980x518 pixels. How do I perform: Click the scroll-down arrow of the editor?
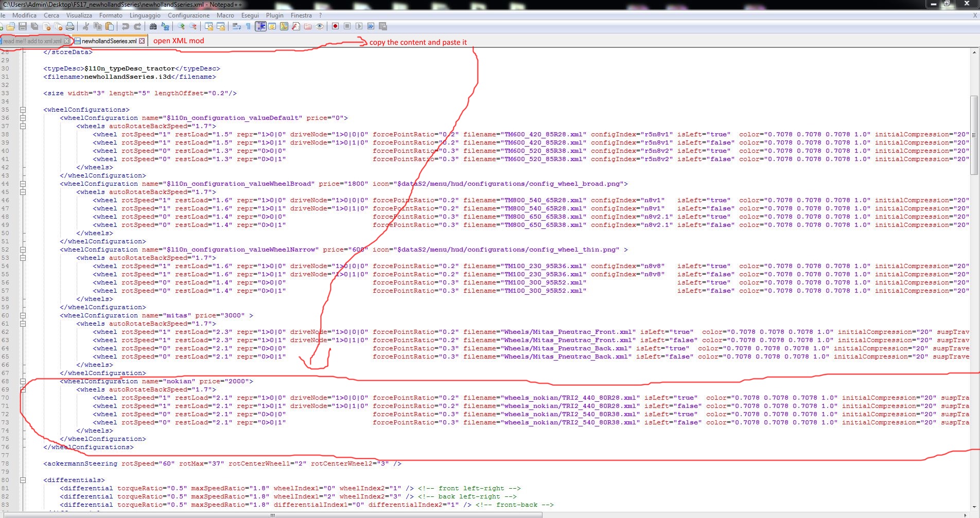click(974, 507)
